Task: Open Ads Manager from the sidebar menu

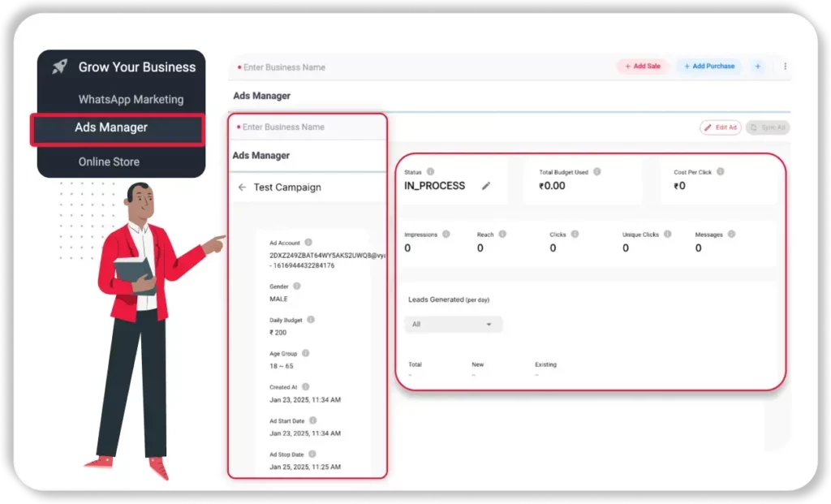Action: click(111, 127)
